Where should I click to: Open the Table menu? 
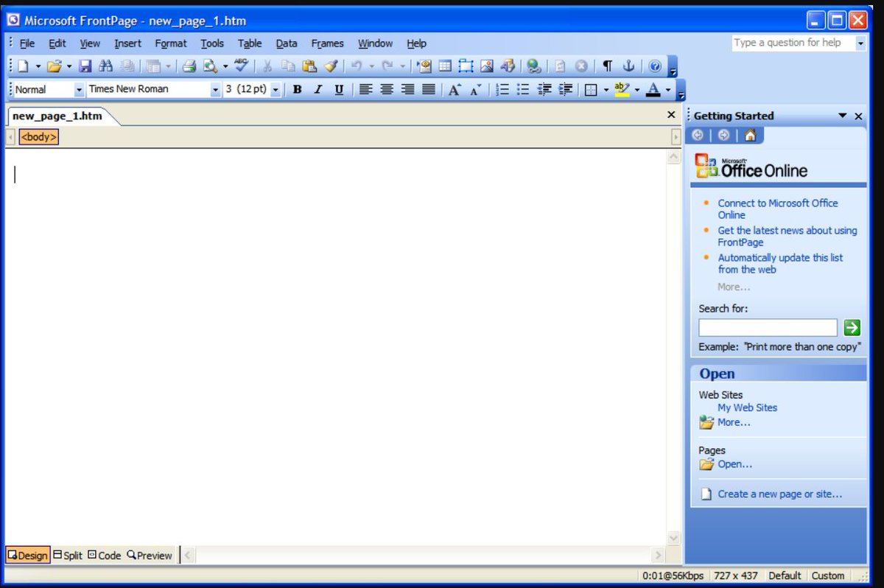[250, 43]
